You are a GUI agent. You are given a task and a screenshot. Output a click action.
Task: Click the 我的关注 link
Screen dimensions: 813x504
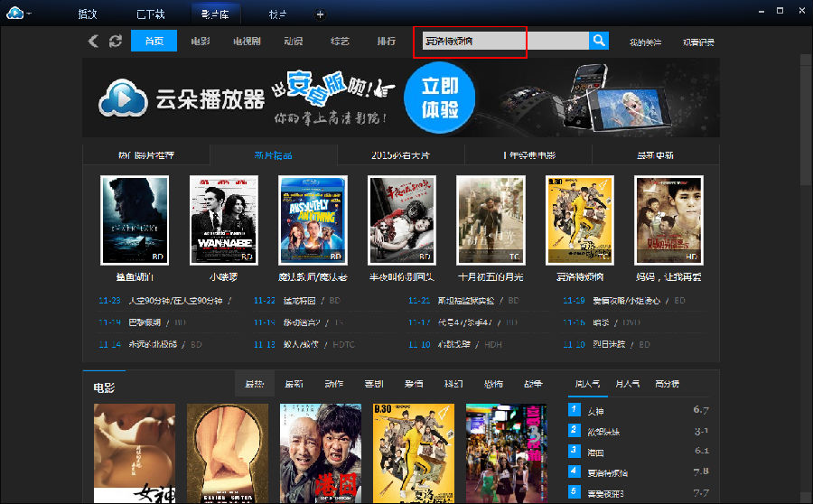point(645,42)
